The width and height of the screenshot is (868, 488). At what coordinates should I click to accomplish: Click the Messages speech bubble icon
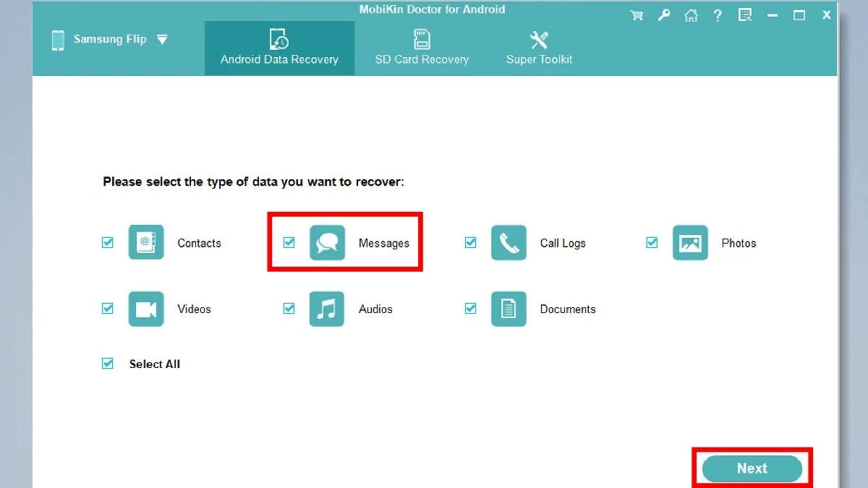pyautogui.click(x=327, y=243)
